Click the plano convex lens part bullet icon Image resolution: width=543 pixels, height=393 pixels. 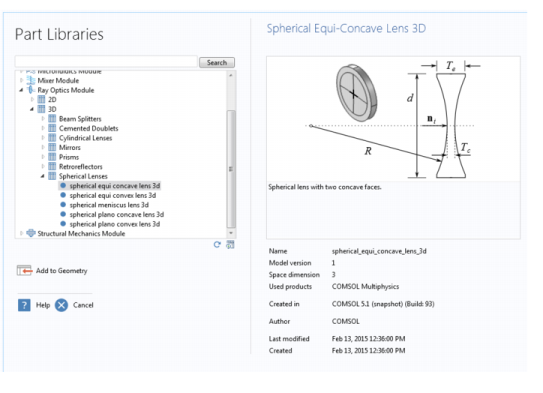coord(63,224)
